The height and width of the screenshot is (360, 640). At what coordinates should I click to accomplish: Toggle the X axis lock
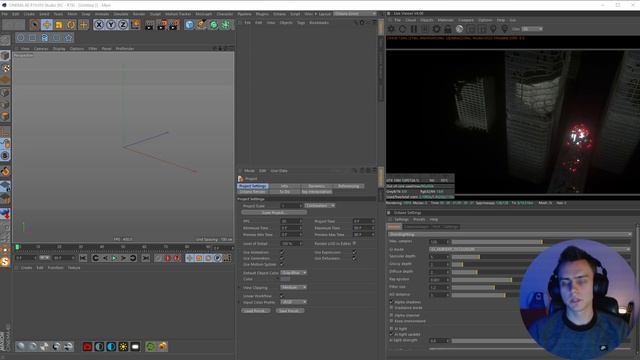[99, 25]
